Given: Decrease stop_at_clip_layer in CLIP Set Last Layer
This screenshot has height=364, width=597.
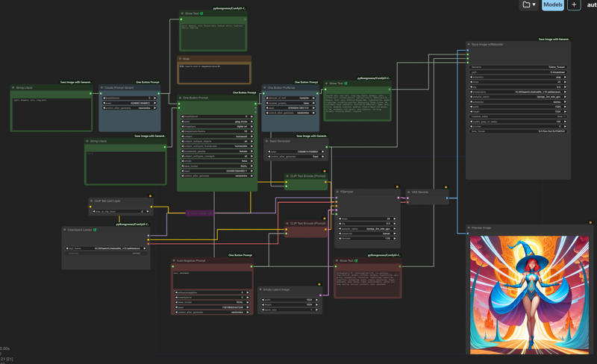Looking at the screenshot, I should (94, 211).
